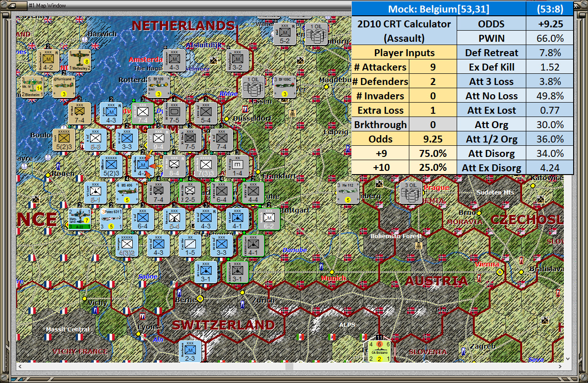The width and height of the screenshot is (588, 383).
Task: Select the German I Inf 9-4 corps
Action: [159, 140]
